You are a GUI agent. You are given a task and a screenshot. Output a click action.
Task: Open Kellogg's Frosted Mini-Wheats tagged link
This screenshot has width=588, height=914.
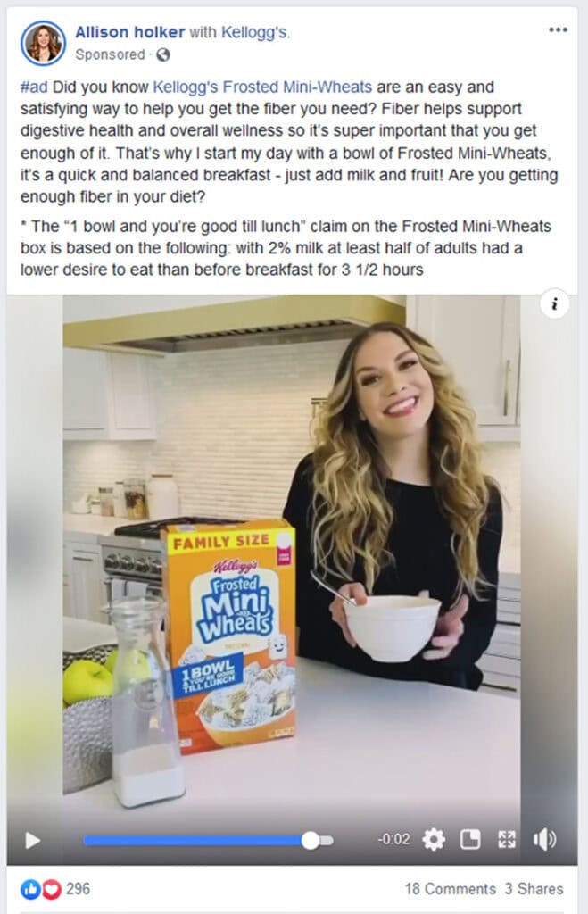pos(262,87)
